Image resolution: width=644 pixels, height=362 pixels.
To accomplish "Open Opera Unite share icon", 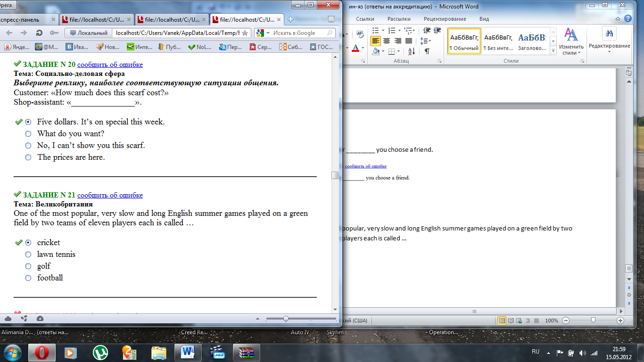I will pos(24,319).
